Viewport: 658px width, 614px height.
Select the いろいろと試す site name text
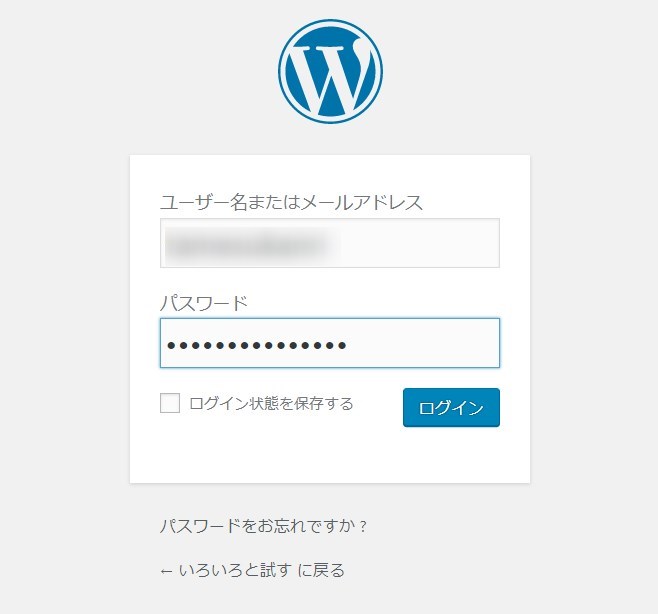coord(235,570)
